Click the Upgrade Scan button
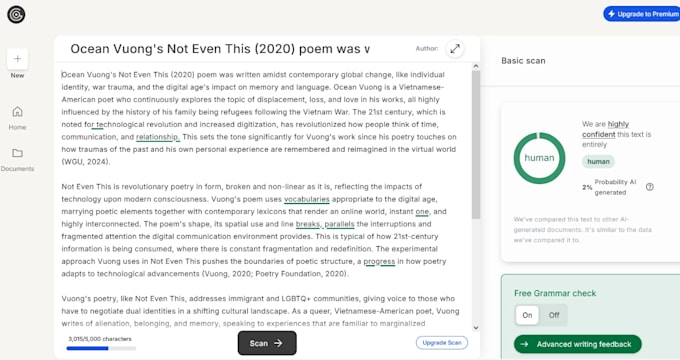Viewport: 680px width, 360px height. click(442, 343)
